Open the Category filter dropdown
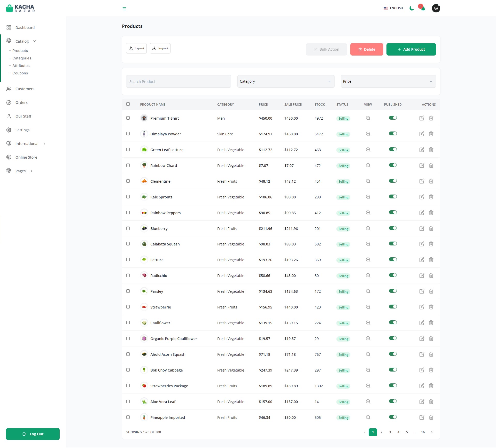496x448 pixels. pos(285,81)
